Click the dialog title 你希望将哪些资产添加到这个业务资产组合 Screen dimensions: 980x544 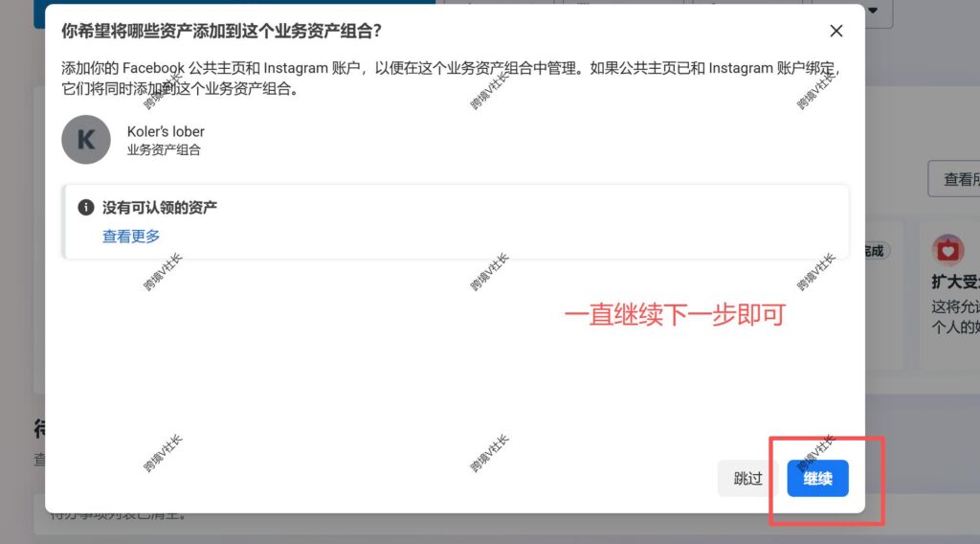(x=221, y=31)
